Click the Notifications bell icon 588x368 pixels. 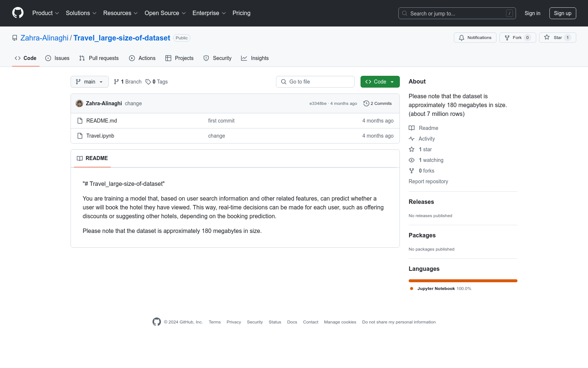pos(462,38)
